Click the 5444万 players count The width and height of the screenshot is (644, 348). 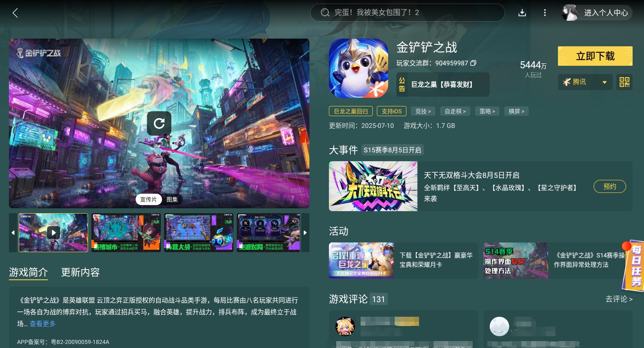533,65
